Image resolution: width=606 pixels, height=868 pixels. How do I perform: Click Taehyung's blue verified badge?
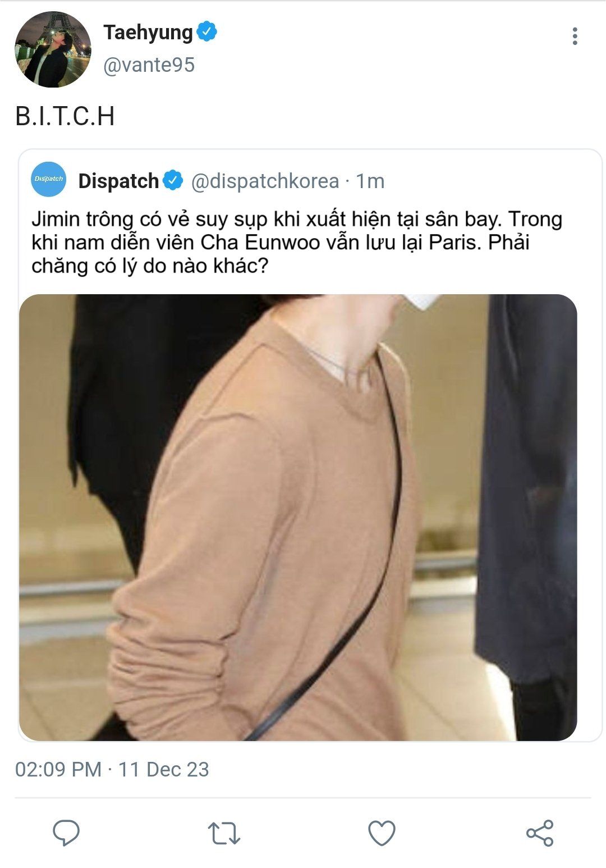(x=207, y=31)
